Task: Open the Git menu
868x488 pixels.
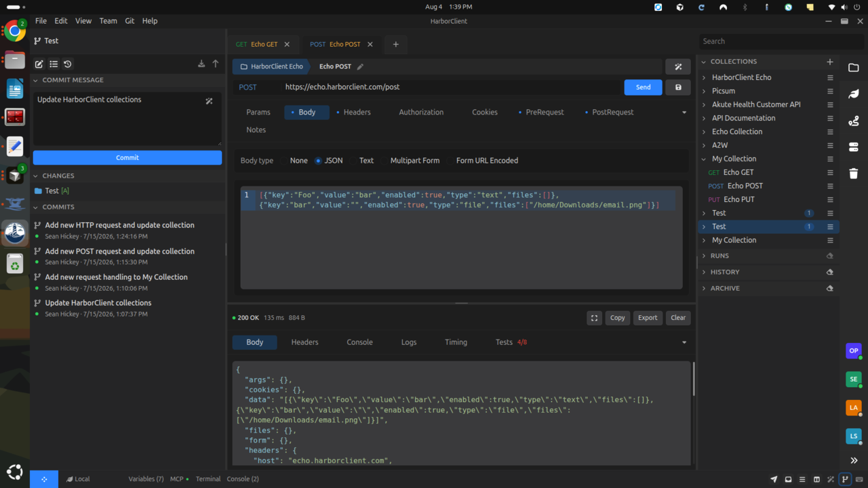Action: [130, 21]
